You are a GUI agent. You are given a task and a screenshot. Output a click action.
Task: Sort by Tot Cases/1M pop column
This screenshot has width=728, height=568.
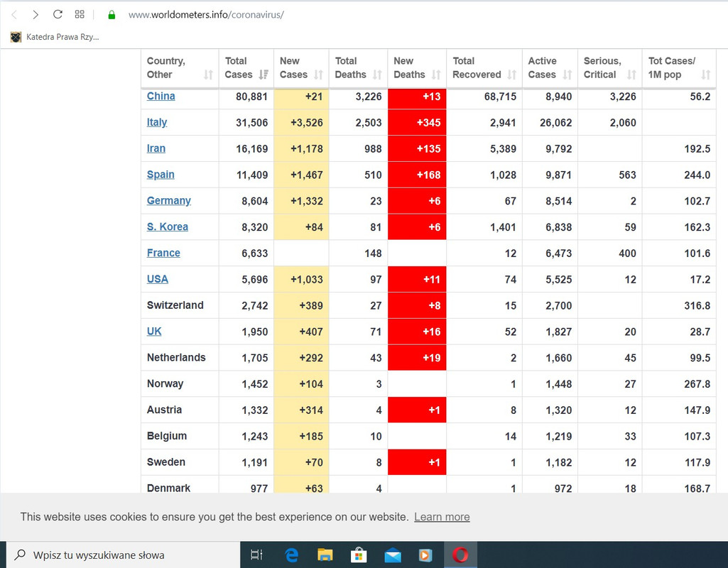tap(679, 68)
